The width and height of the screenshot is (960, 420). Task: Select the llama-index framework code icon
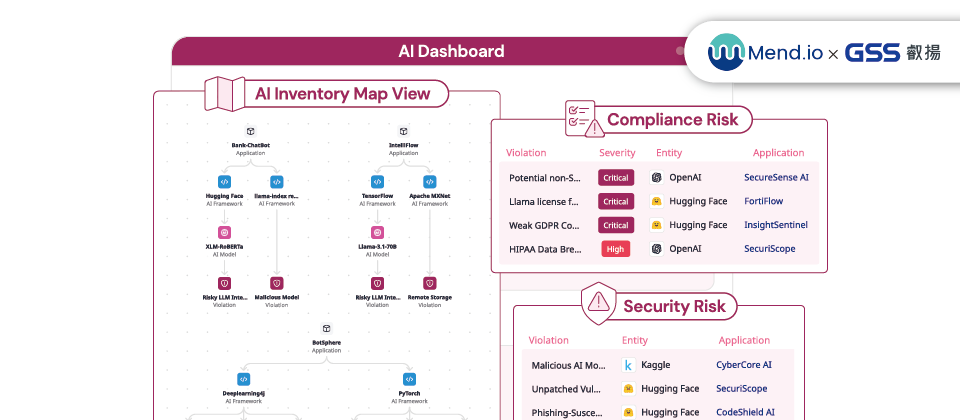point(277,182)
